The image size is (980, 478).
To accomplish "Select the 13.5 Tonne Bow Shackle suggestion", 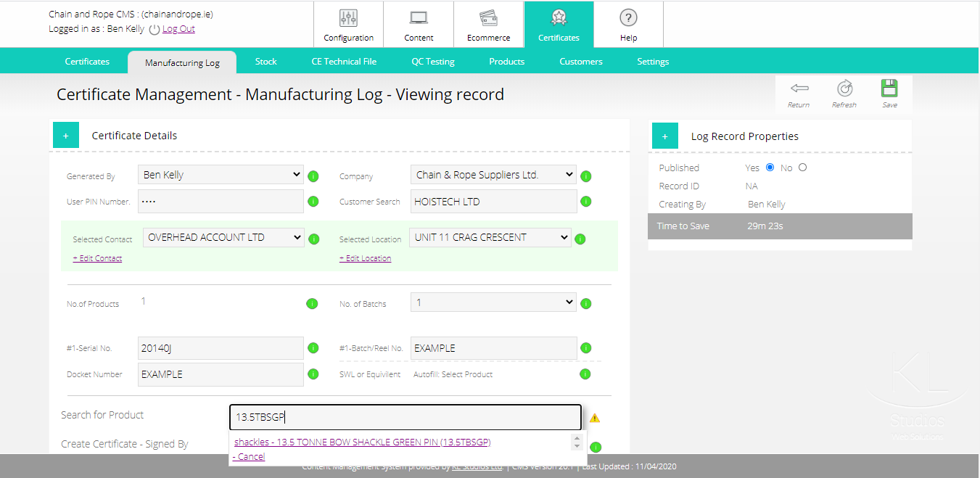I will (x=362, y=442).
